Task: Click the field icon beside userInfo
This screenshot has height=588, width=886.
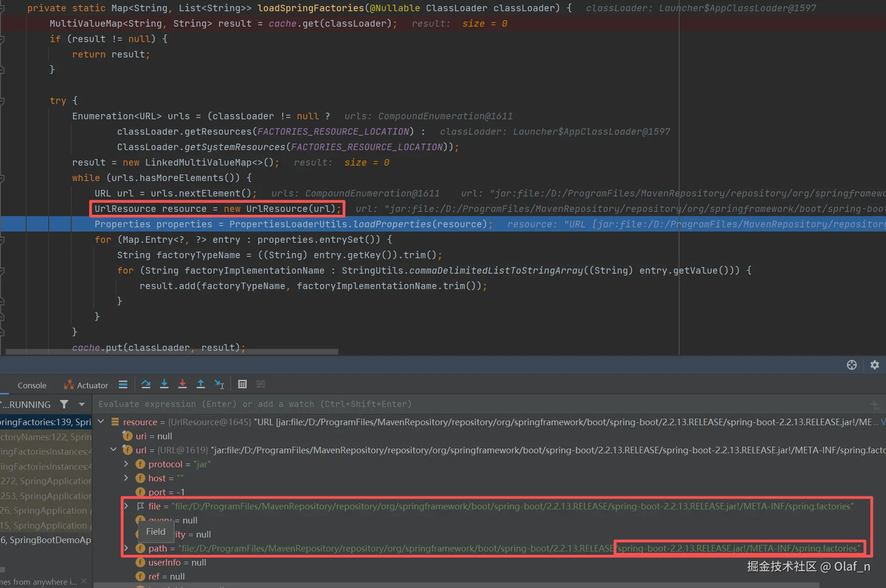Action: pos(140,562)
